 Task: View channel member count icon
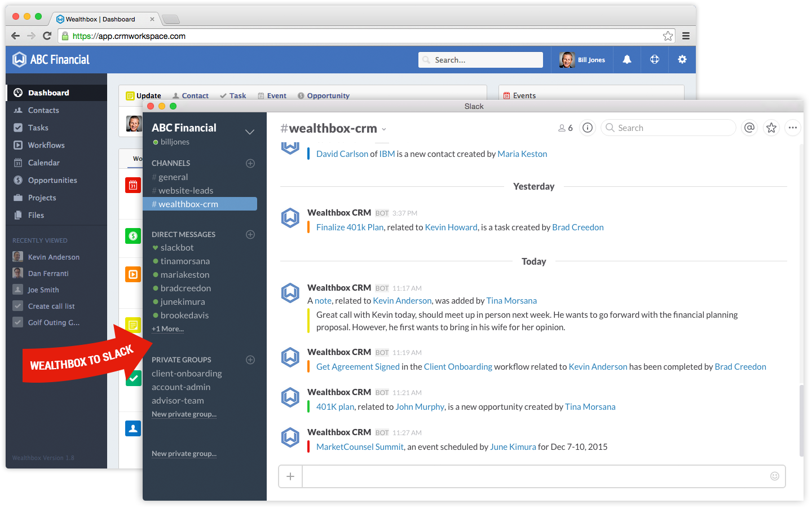(x=566, y=128)
